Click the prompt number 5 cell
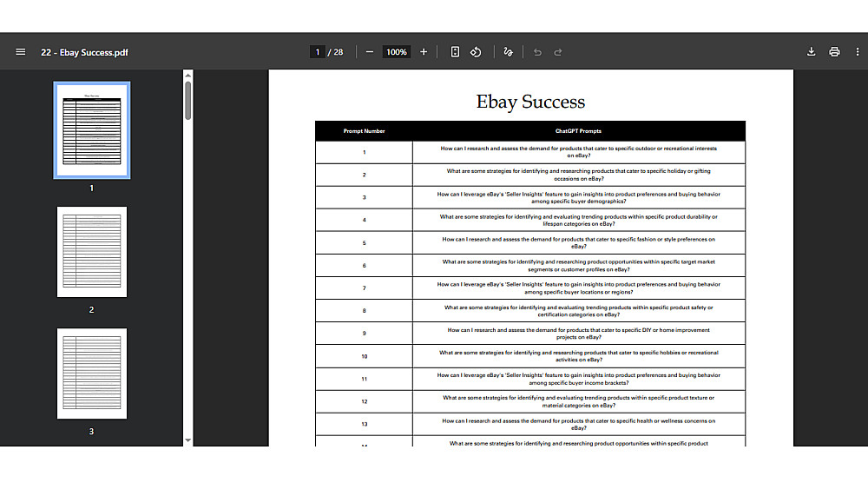The width and height of the screenshot is (868, 496). 364,242
